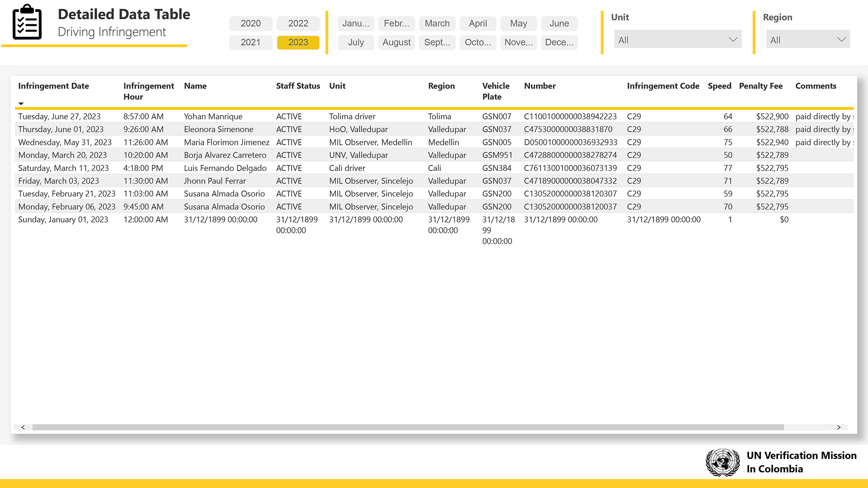This screenshot has height=488, width=868.
Task: Select the July month filter
Action: pyautogui.click(x=356, y=43)
